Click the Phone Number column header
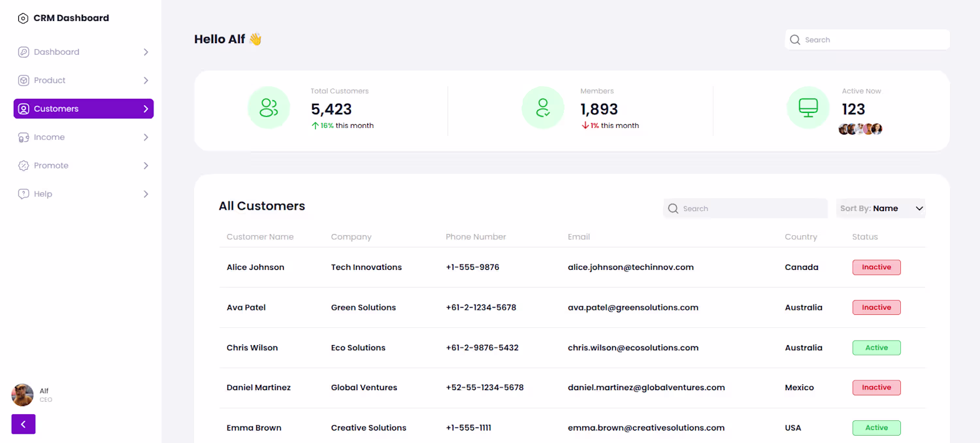 coord(476,237)
